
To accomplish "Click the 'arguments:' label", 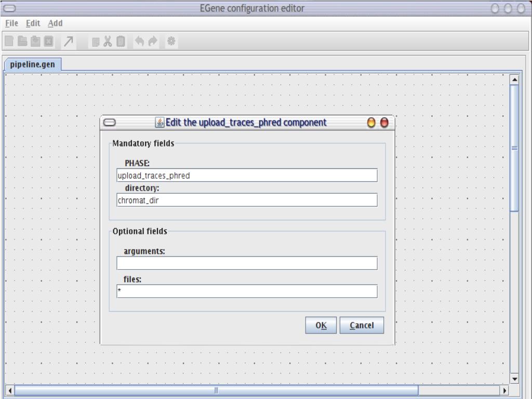I will coord(144,251).
